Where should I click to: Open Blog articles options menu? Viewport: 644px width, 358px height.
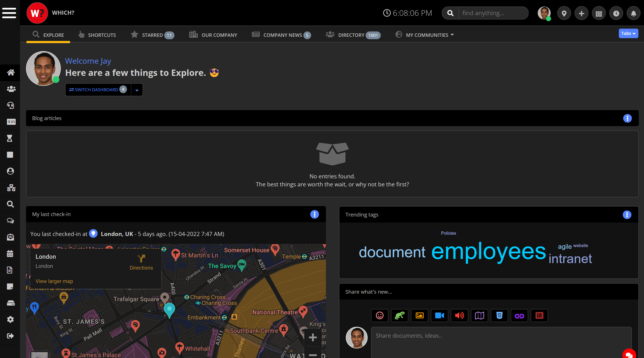627,118
